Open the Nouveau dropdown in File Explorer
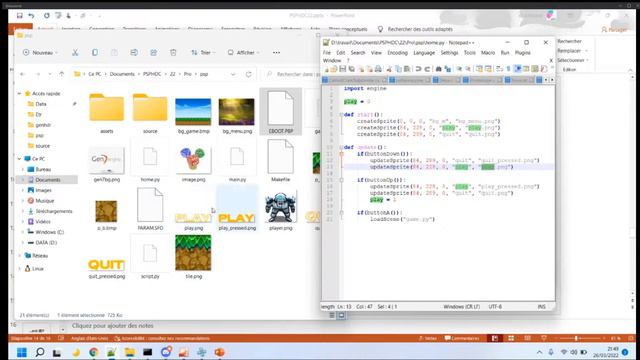640x360 pixels. click(x=40, y=53)
